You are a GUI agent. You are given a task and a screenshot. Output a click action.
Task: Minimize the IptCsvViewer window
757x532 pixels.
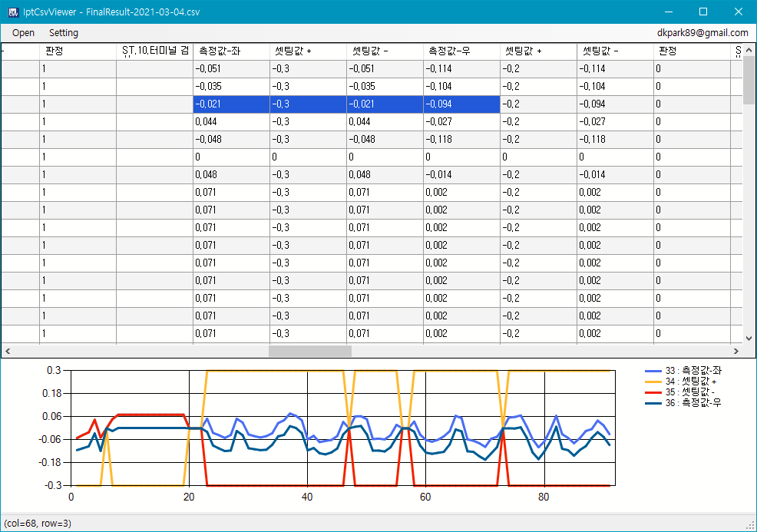[669, 12]
